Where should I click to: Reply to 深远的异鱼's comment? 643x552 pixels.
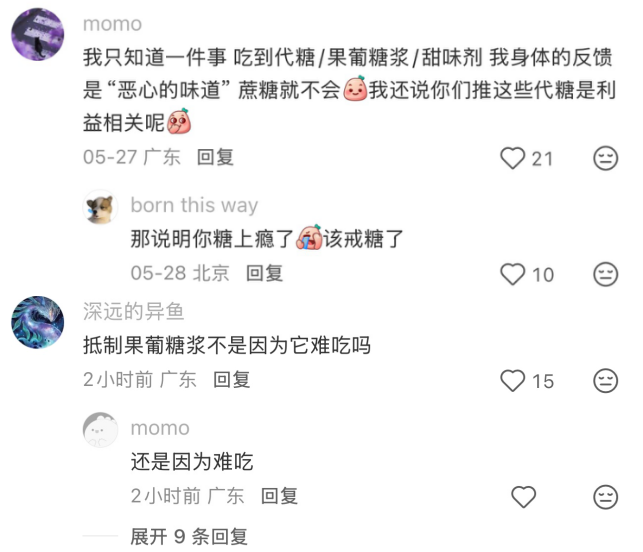click(232, 380)
